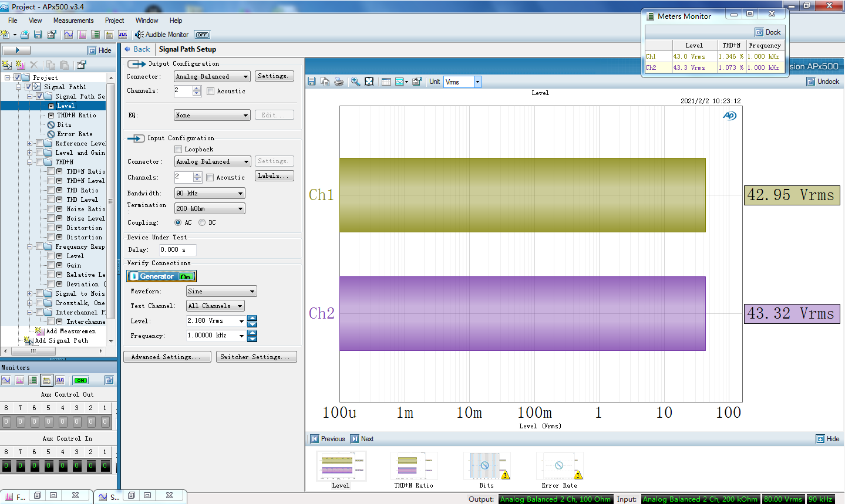Screen dimensions: 845x504
Task: Save graph data icon above graph
Action: pos(312,82)
